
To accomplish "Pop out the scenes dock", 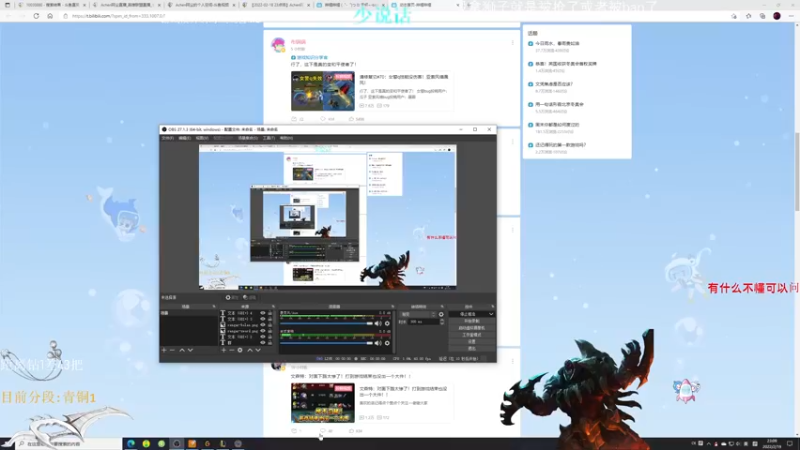I will 214,307.
